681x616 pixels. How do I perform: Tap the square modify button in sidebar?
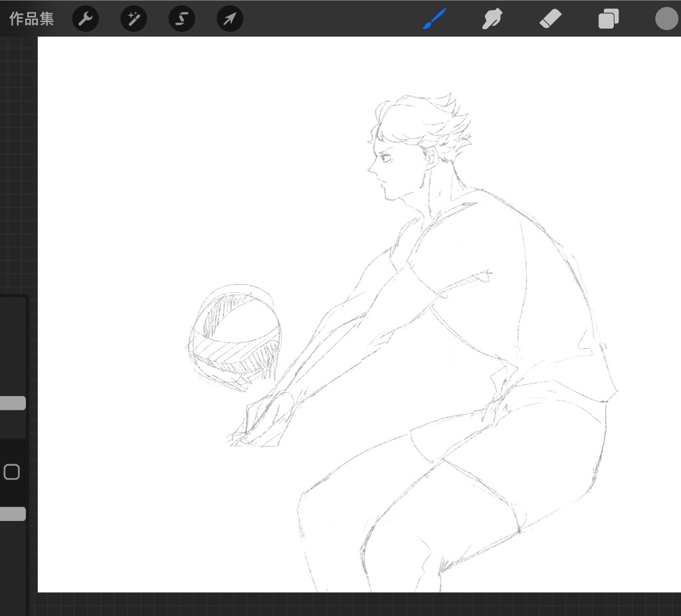click(12, 472)
